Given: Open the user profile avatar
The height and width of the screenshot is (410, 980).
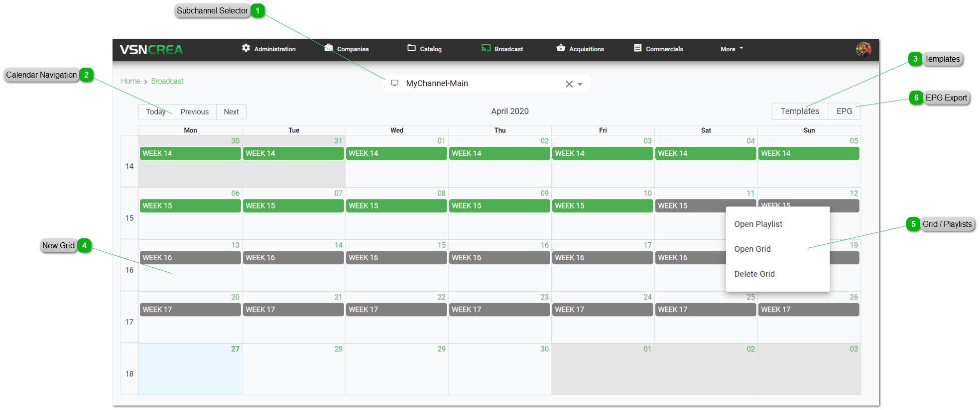Looking at the screenshot, I should coord(863,49).
